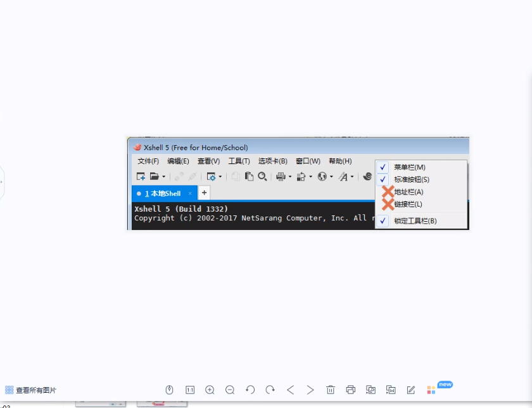532x408 pixels.
Task: Click the globe encoding icon in the Xshell toolbar
Action: pos(322,177)
